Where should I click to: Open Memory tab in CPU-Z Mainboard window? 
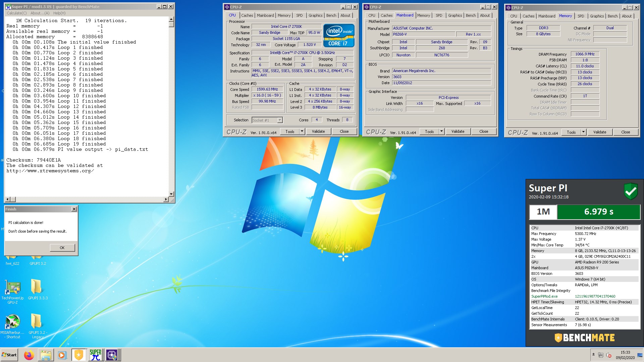pyautogui.click(x=423, y=15)
